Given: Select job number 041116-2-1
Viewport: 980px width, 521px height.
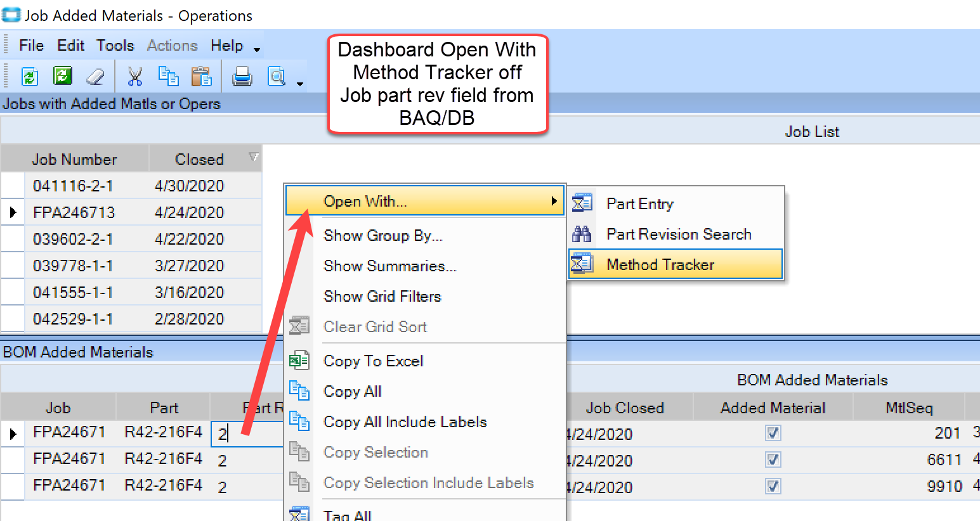Looking at the screenshot, I should pos(73,186).
